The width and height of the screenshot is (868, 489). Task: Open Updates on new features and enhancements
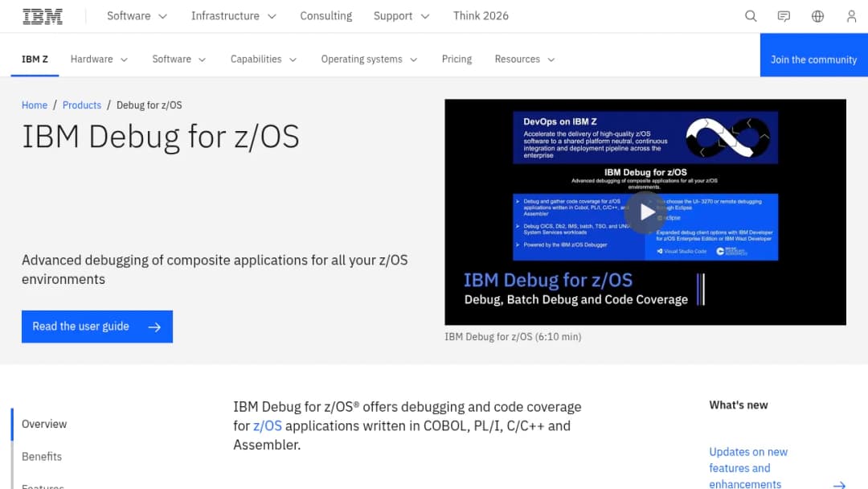click(748, 468)
